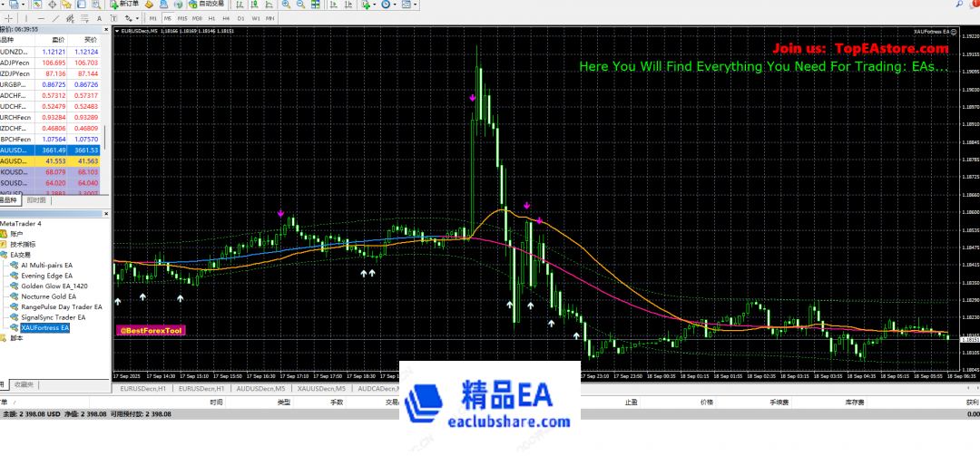
Task: Open the periodicity clock dropdown arrow
Action: point(395,5)
